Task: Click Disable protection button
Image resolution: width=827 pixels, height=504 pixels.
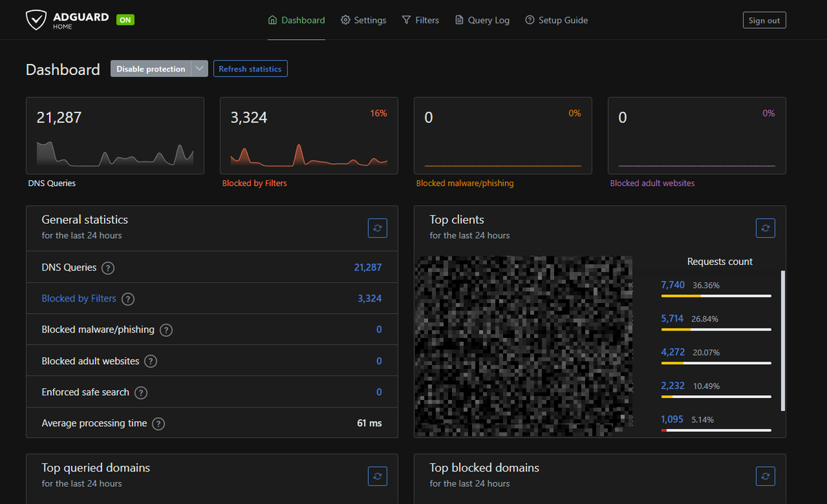Action: pyautogui.click(x=151, y=69)
